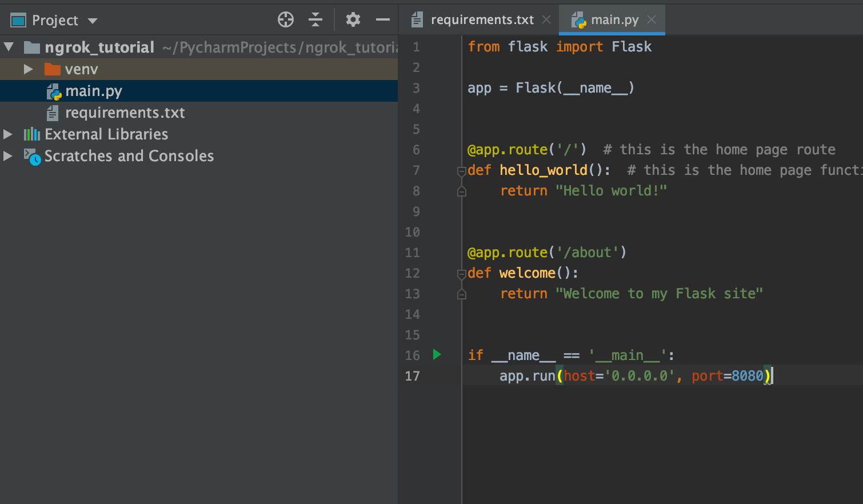
Task: Click the Scratches and Consoles icon
Action: (x=32, y=156)
